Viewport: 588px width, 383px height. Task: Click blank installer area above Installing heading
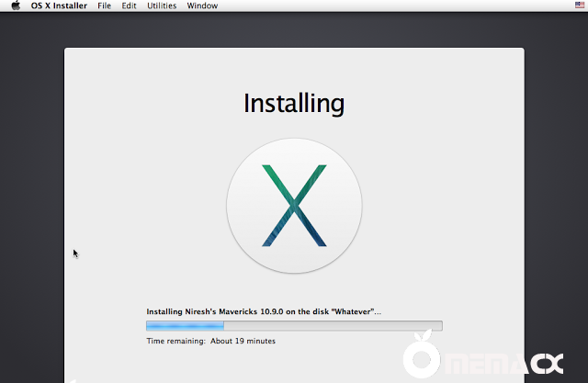tap(294, 66)
